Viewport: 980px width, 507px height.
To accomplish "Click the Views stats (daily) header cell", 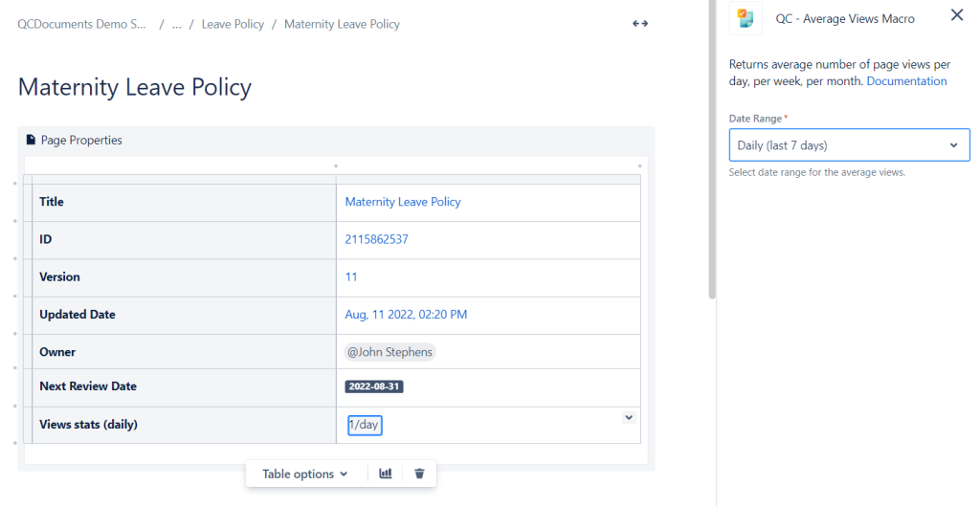I will (185, 425).
